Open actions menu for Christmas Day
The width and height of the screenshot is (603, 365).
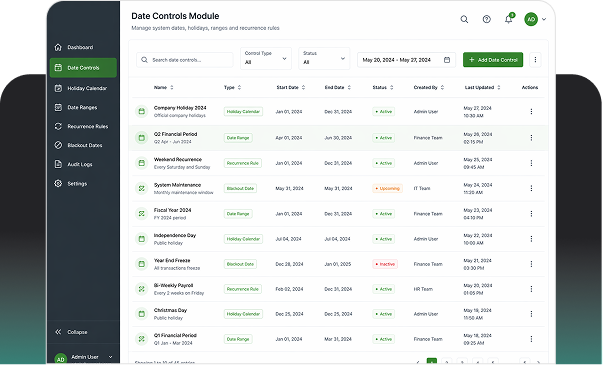coord(531,314)
